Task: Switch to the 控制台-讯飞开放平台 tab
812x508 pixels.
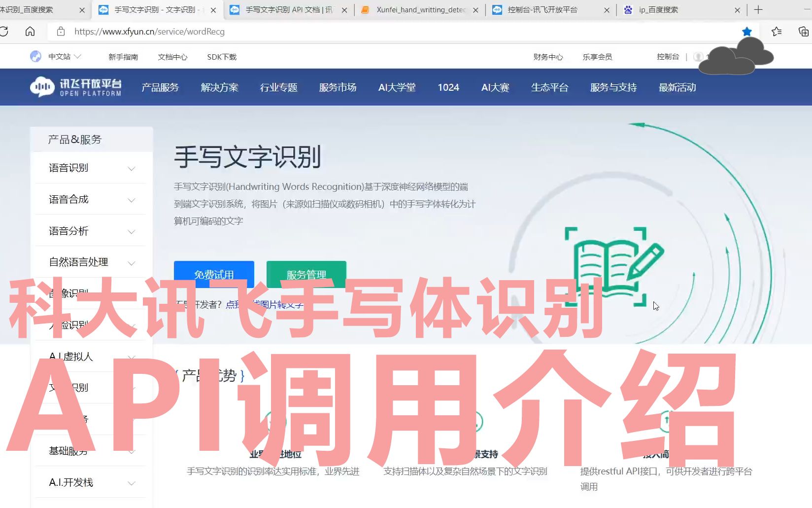Action: click(551, 10)
